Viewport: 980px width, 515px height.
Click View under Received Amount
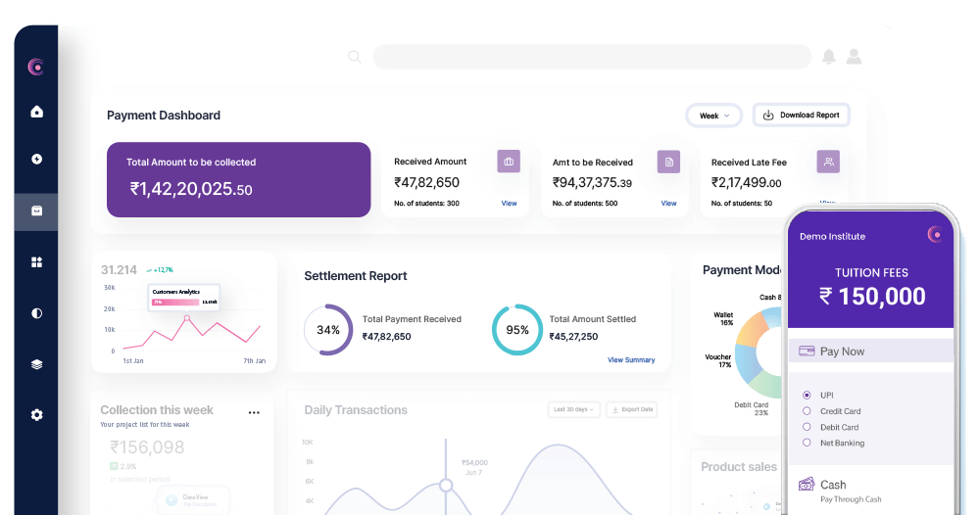click(x=509, y=204)
